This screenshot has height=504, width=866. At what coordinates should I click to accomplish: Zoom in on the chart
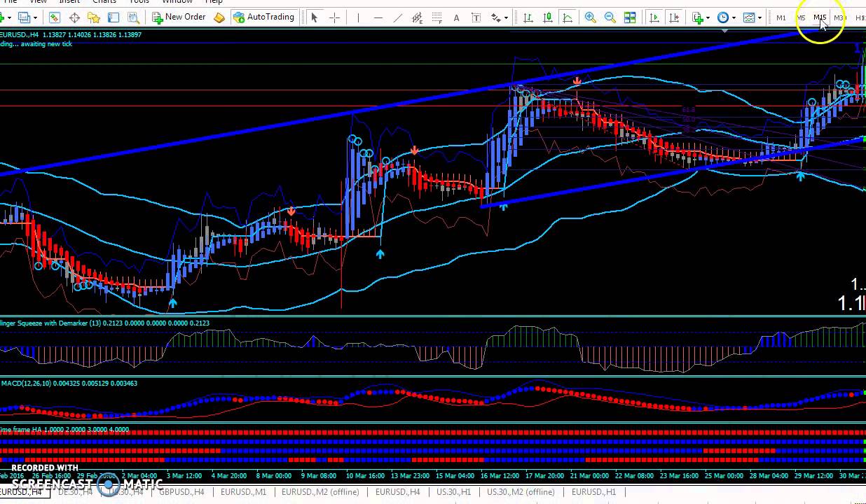(590, 17)
